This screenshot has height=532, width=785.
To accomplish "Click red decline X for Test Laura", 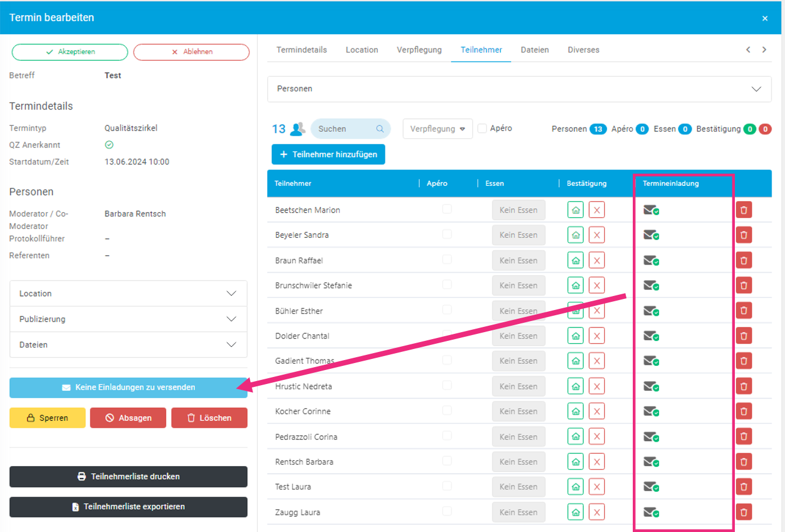I will [597, 487].
